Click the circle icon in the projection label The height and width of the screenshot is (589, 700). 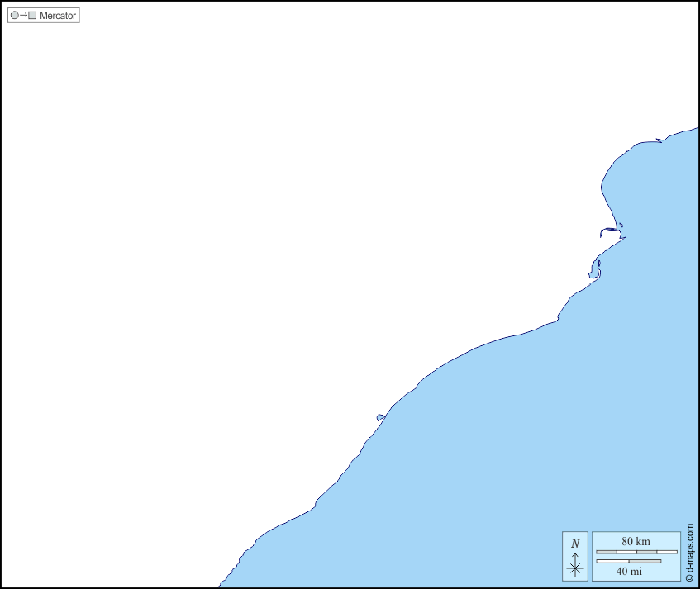click(15, 15)
